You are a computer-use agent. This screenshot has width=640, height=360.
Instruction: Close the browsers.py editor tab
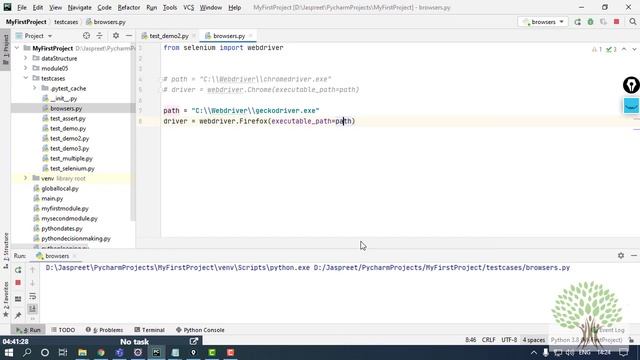(x=251, y=36)
